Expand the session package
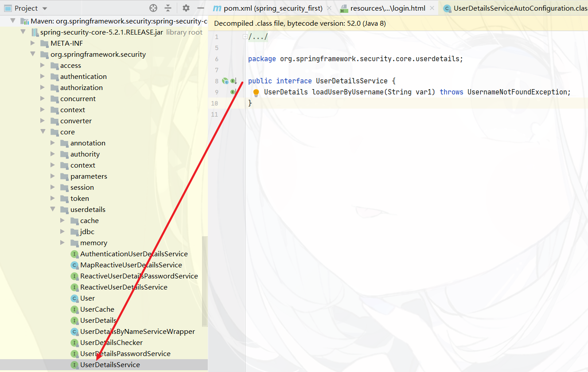The width and height of the screenshot is (588, 372). [x=53, y=187]
